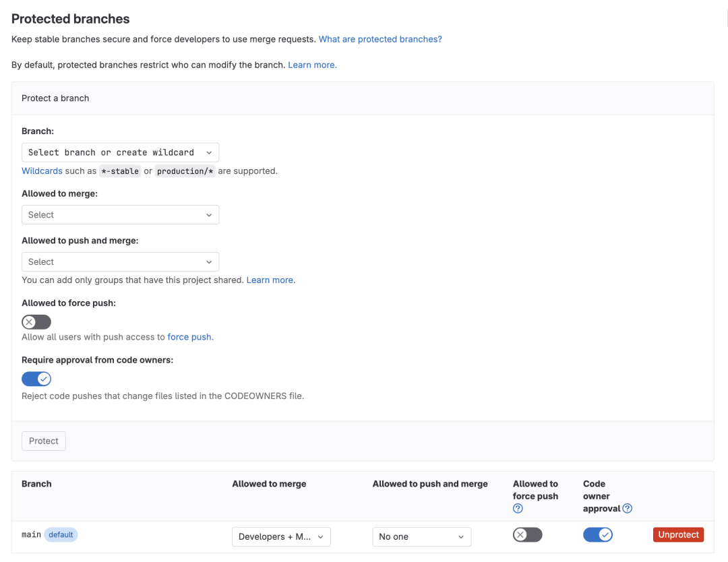The width and height of the screenshot is (728, 562).
Task: Disable code owner approval for main branch
Action: (x=598, y=534)
